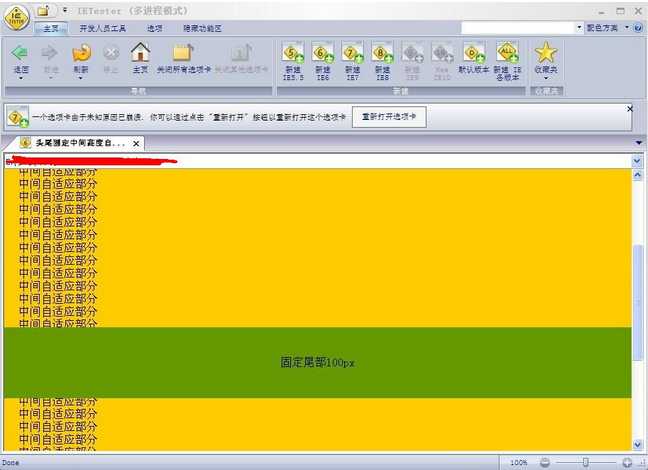648x470 pixels.
Task: Click the Done status bar text
Action: point(10,463)
